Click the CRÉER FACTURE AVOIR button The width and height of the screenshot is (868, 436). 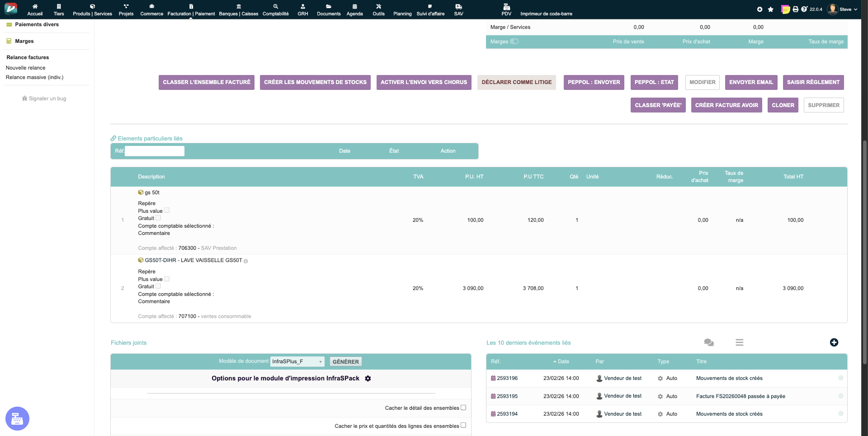(726, 105)
